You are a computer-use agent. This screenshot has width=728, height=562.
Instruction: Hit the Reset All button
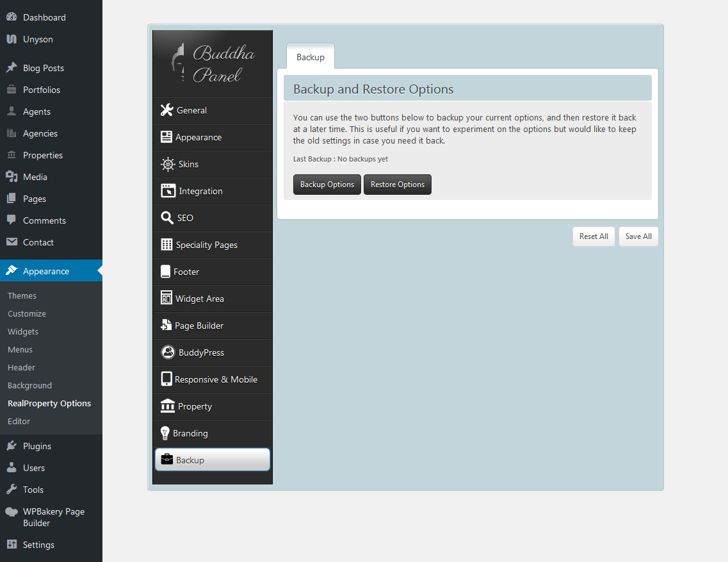[594, 236]
